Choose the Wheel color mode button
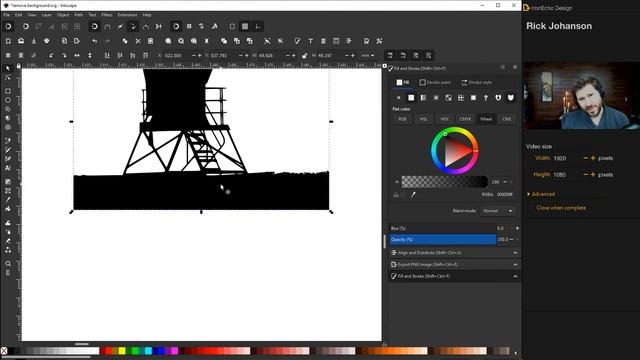 click(486, 119)
